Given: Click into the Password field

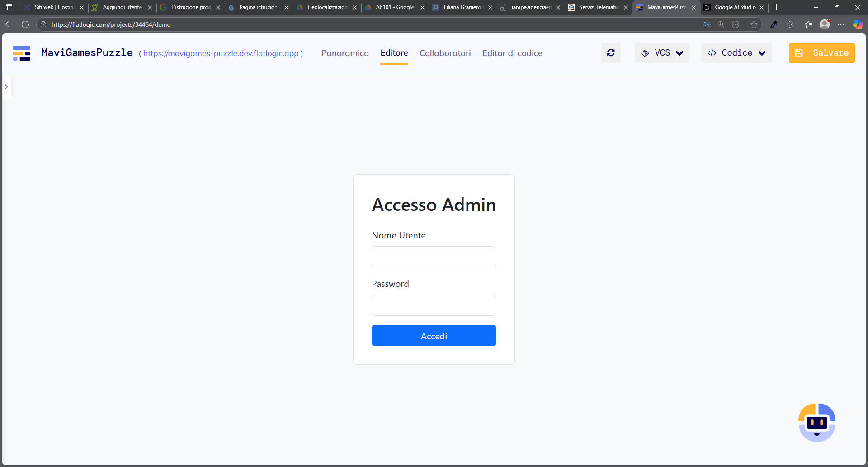Looking at the screenshot, I should point(434,305).
